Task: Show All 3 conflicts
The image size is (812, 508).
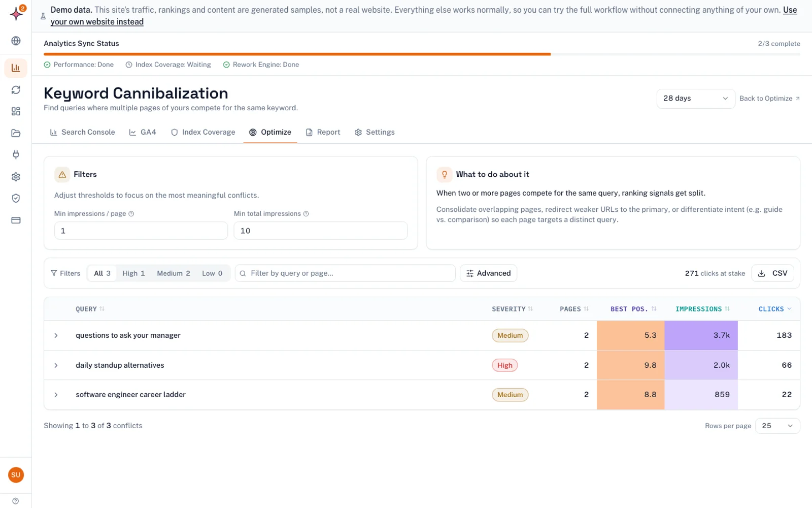Action: click(x=102, y=273)
